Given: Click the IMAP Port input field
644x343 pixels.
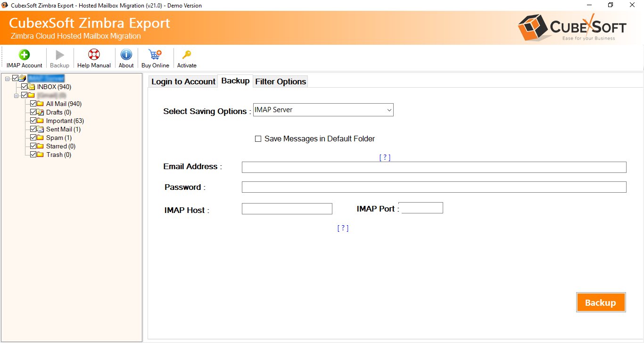Looking at the screenshot, I should (422, 208).
